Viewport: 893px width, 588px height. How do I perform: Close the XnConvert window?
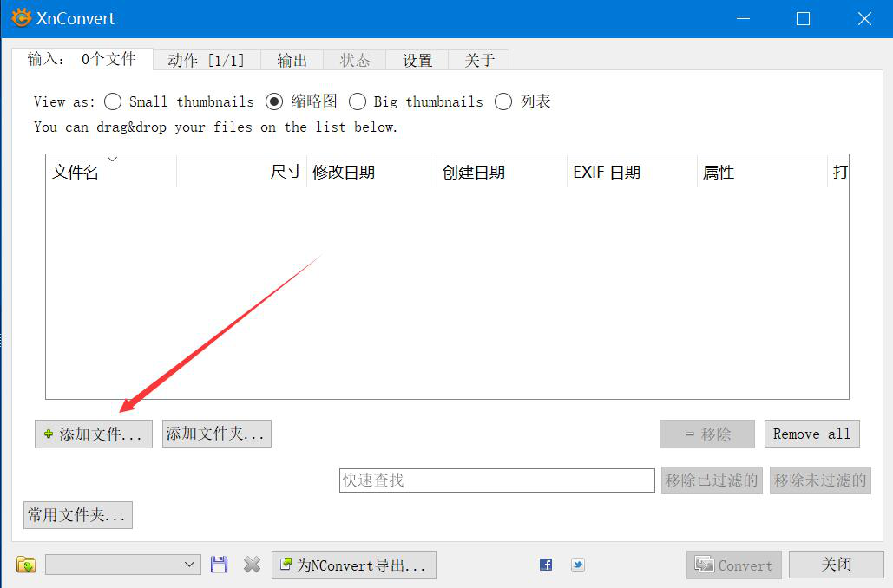864,19
